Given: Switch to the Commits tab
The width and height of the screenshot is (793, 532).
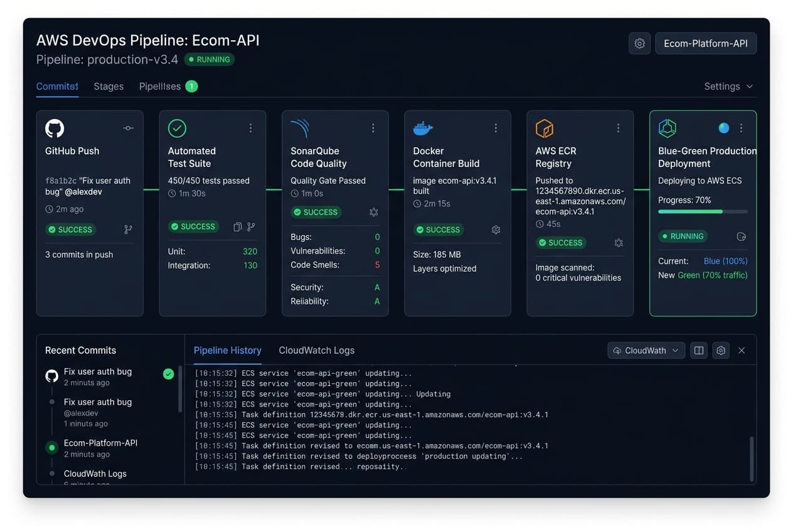Looking at the screenshot, I should coord(57,87).
